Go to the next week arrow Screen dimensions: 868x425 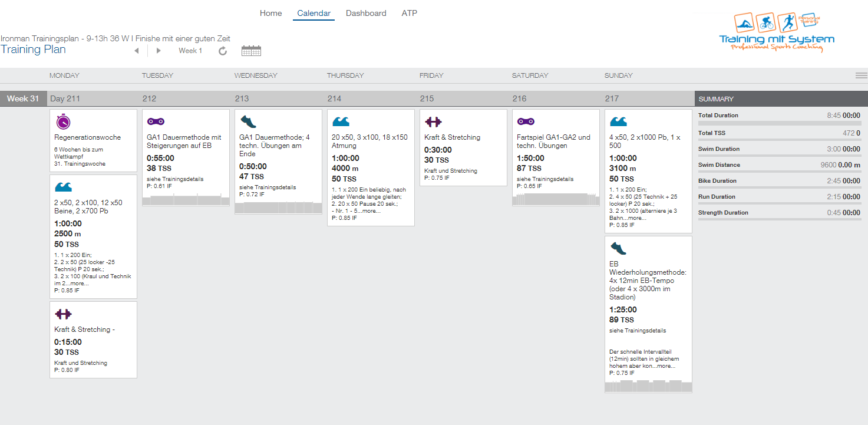tap(159, 51)
